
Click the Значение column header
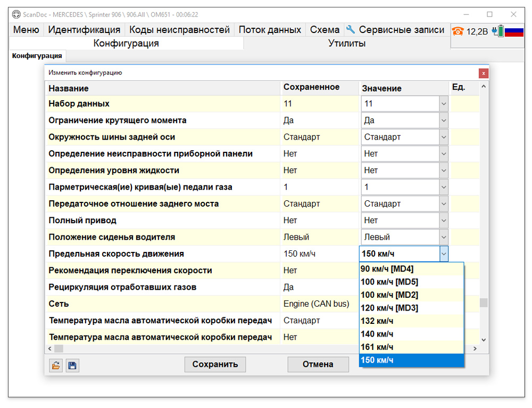point(404,88)
